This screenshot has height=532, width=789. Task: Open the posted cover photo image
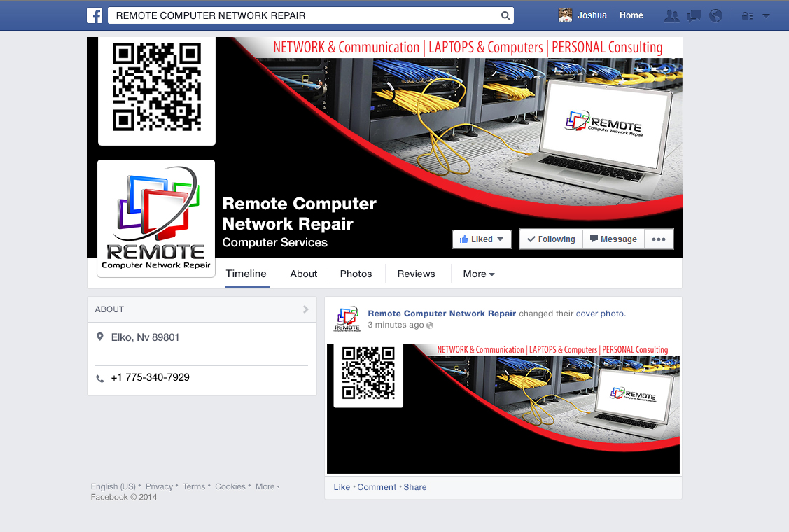503,409
